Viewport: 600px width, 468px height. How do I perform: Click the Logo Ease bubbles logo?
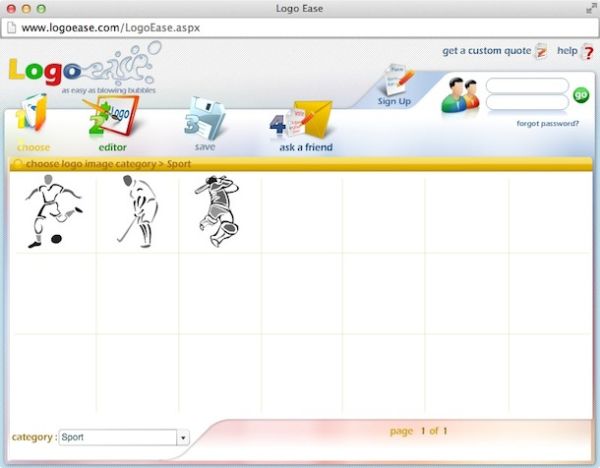pos(81,71)
